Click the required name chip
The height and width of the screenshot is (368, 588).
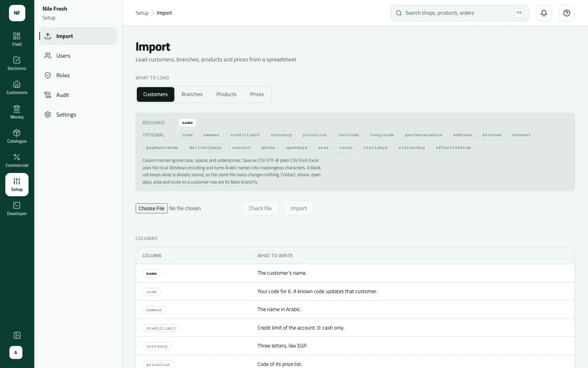(x=187, y=123)
